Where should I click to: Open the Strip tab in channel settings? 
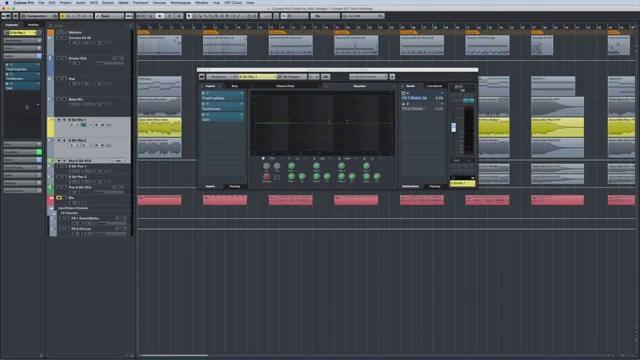[x=235, y=86]
